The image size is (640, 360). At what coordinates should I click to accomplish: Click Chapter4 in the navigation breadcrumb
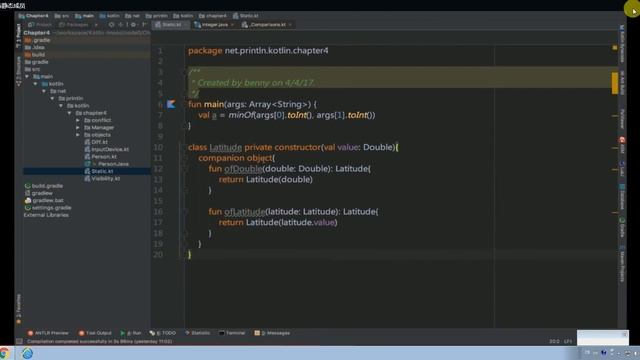click(x=33, y=16)
